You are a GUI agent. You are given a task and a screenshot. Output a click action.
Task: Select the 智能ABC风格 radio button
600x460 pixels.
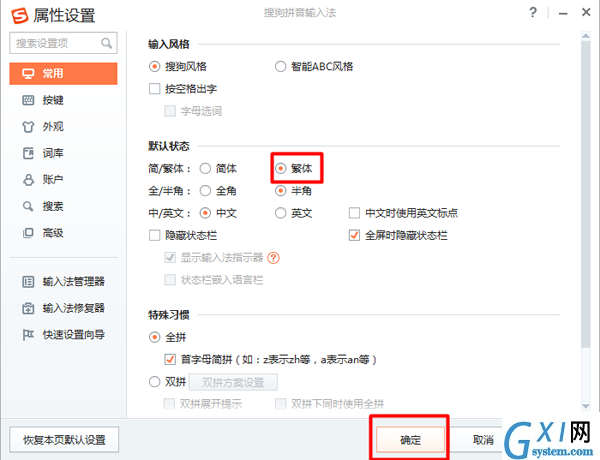point(280,67)
